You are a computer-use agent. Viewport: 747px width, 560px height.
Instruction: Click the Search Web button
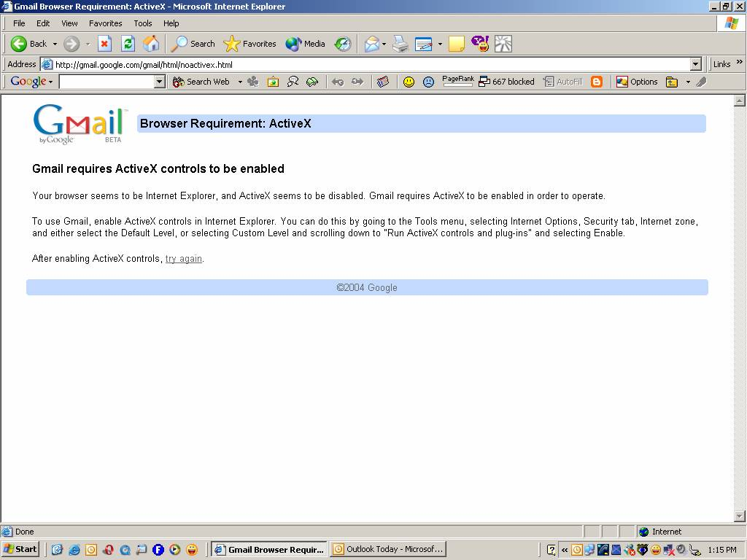click(201, 82)
